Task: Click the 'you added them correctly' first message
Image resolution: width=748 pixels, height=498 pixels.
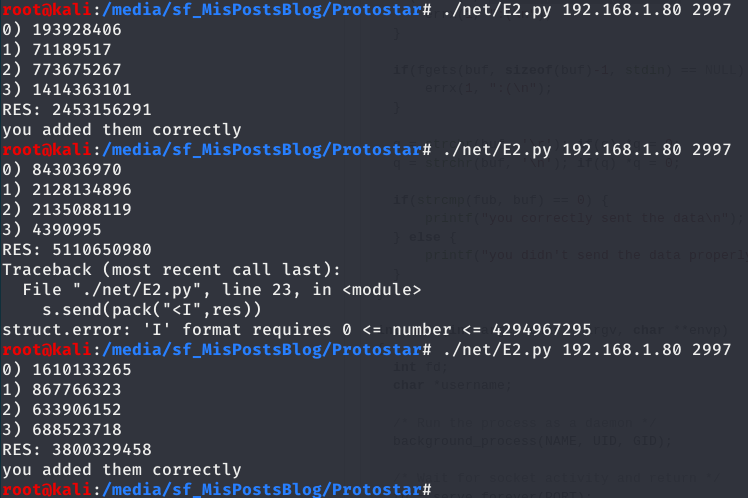Action: 122,130
